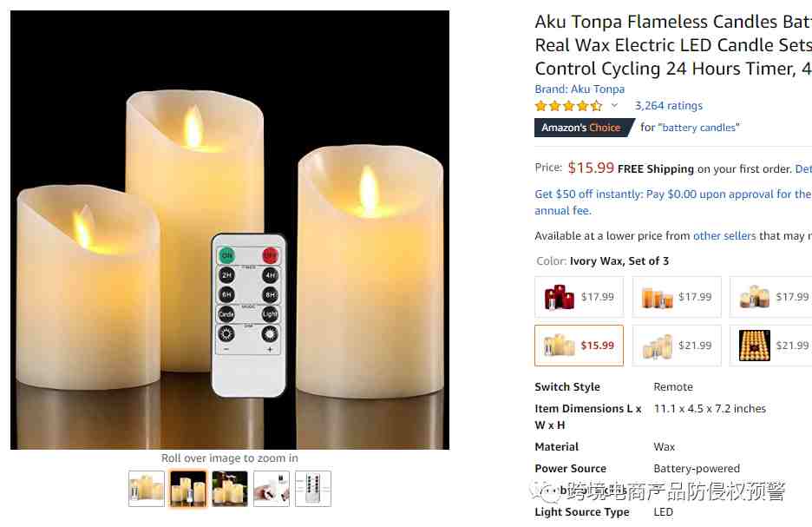View the remote control diagram thumbnail
812x527 pixels.
click(x=313, y=489)
